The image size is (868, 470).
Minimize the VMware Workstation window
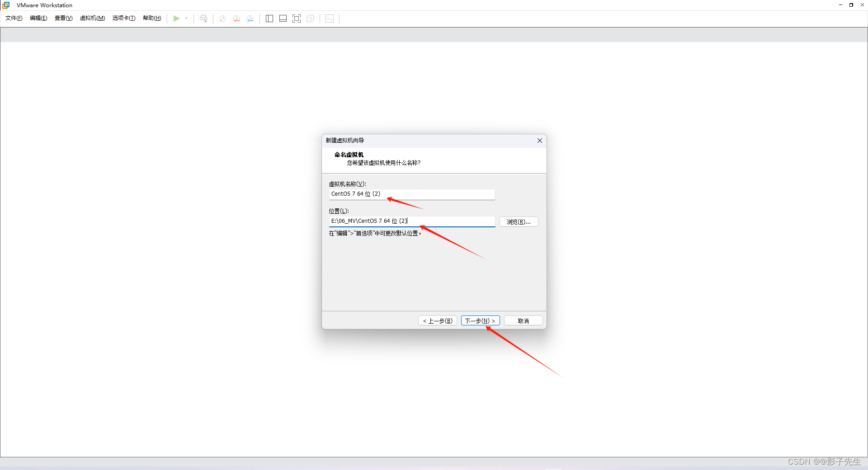[x=840, y=5]
